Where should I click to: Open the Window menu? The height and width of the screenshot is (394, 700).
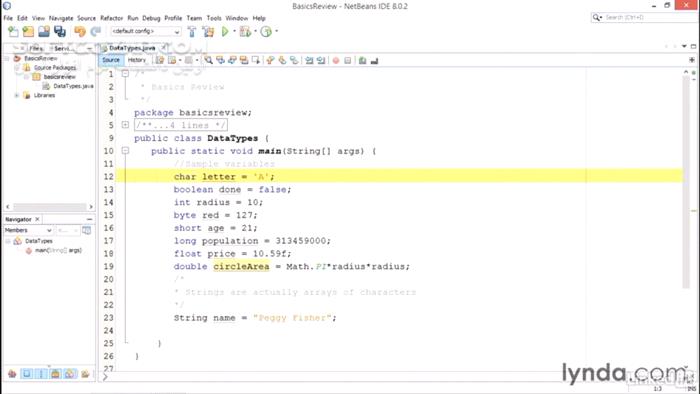pos(237,18)
